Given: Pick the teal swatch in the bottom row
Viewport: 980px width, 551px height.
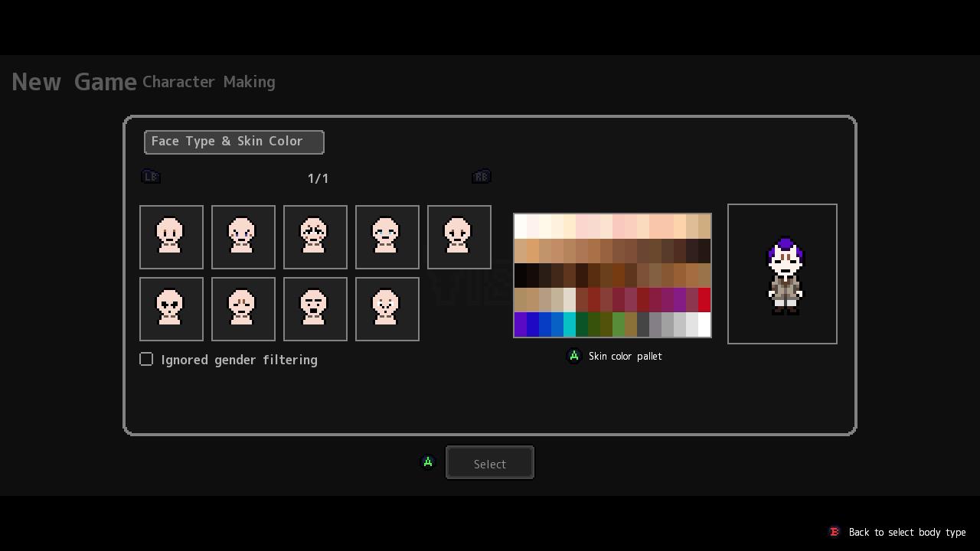Looking at the screenshot, I should pos(569,324).
